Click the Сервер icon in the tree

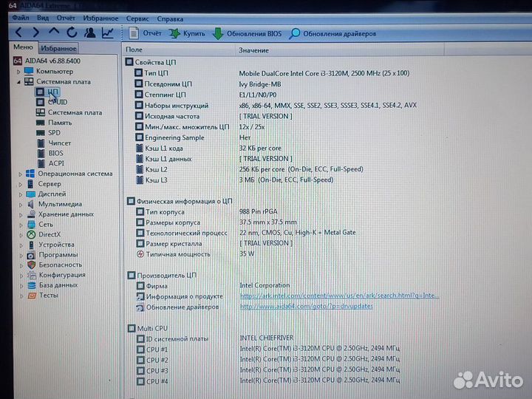point(30,184)
